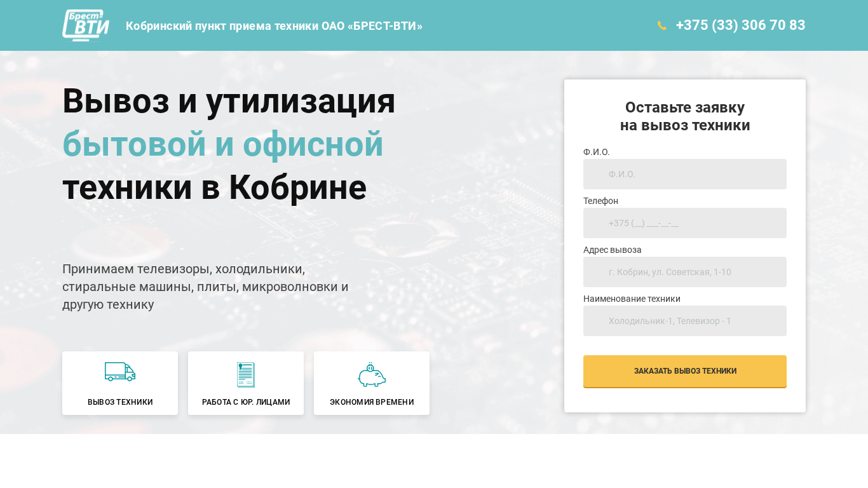Submit with the «Заказать вывоз техники» button
Image resolution: width=868 pixels, height=488 pixels.
click(x=685, y=371)
